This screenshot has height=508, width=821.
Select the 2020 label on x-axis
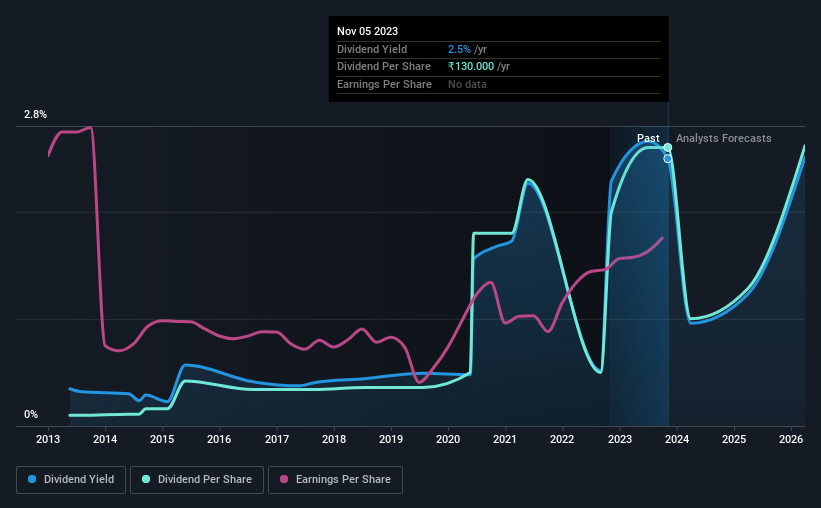[x=448, y=439]
